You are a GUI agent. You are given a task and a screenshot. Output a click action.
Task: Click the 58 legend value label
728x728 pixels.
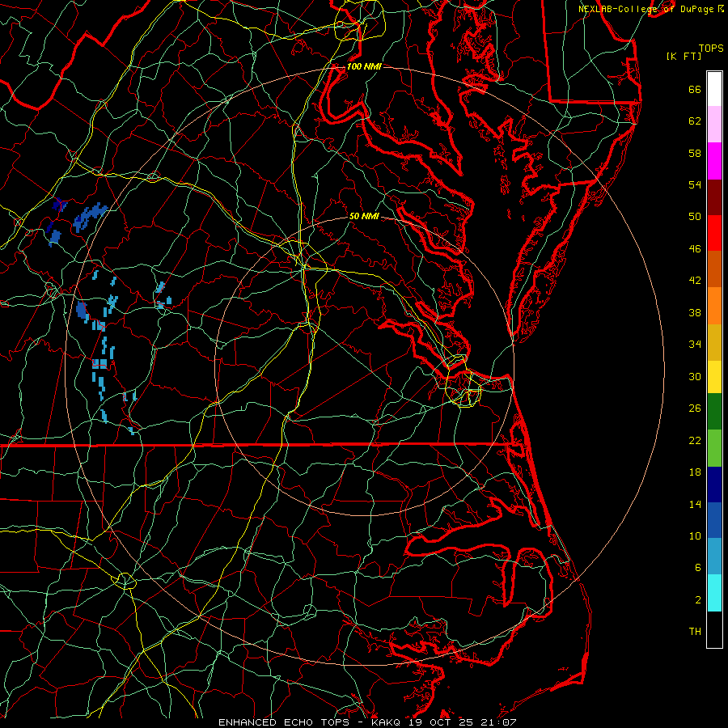[x=695, y=153]
